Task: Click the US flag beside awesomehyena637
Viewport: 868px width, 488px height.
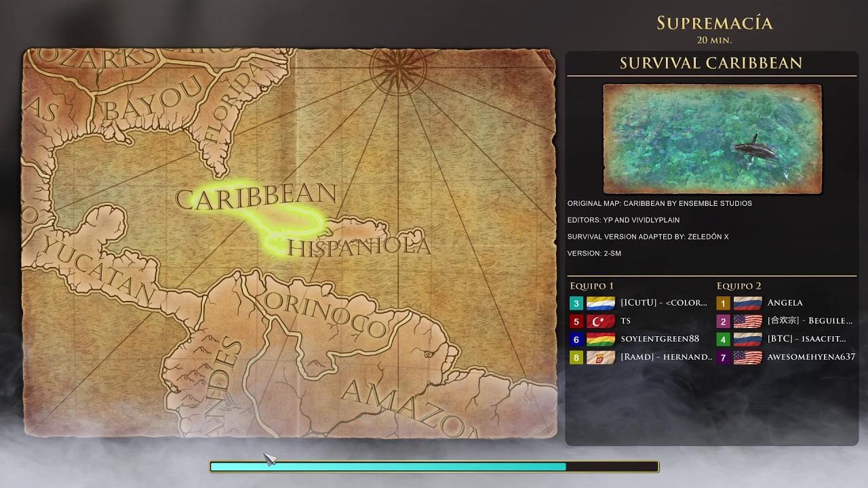Action: pos(747,357)
